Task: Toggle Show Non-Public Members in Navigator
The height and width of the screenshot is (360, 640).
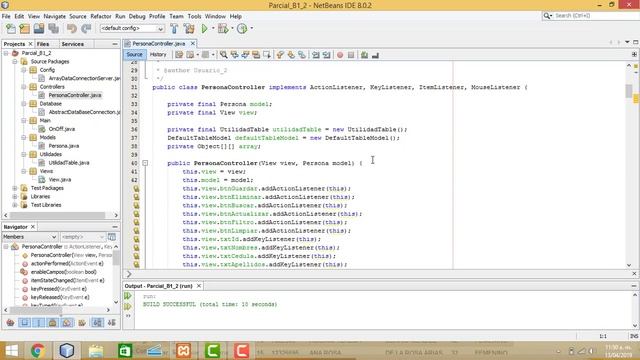Action: point(53,323)
